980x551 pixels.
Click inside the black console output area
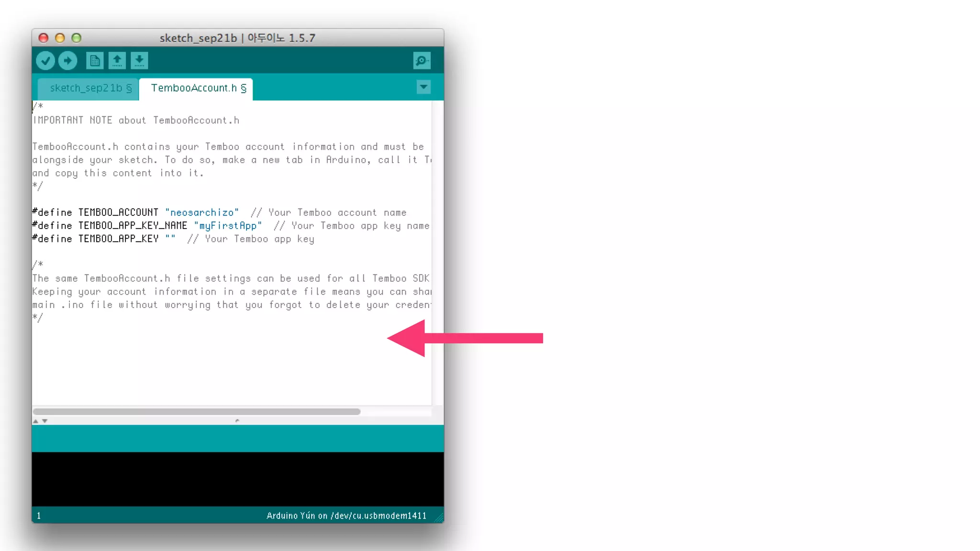(237, 478)
